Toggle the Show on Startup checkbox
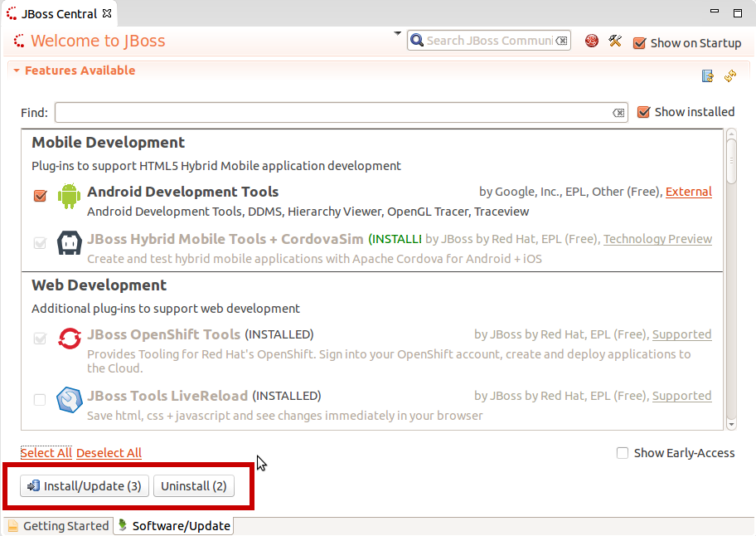Screen dimensions: 756x536 tap(639, 43)
